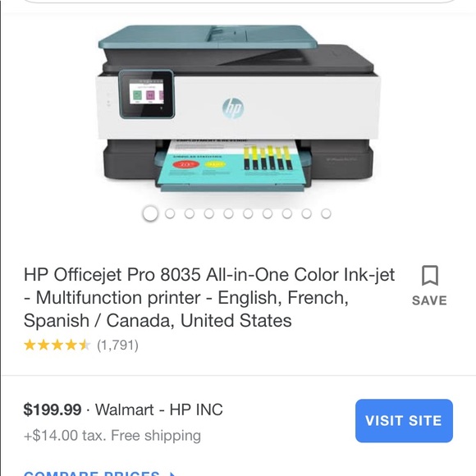Select the eighth carousel dot
The image size is (476, 476).
(x=287, y=213)
